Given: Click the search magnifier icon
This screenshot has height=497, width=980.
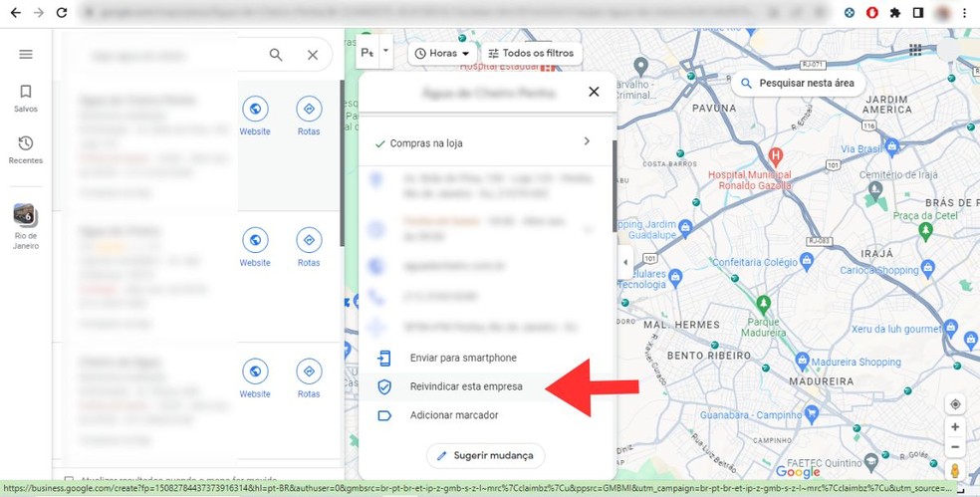Looking at the screenshot, I should pyautogui.click(x=276, y=55).
